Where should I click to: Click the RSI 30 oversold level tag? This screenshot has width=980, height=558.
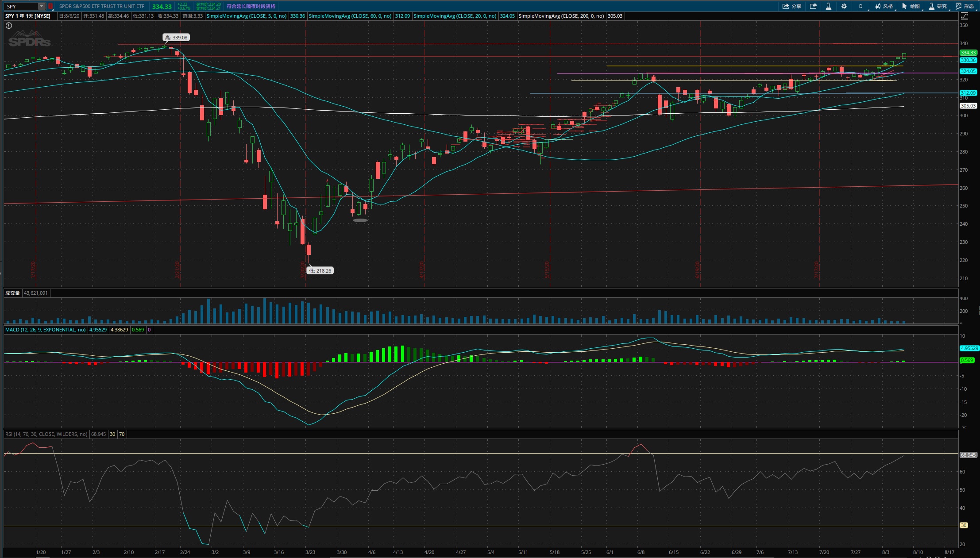coord(964,525)
